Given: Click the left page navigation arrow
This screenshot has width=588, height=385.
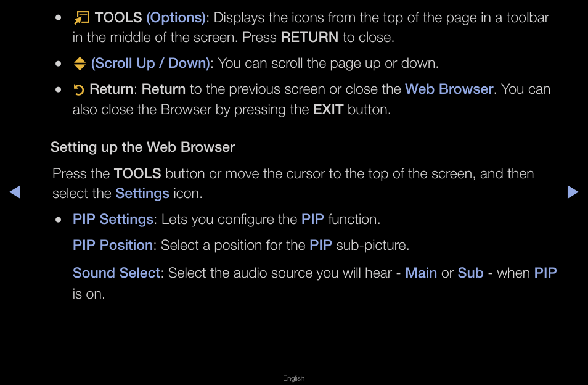Looking at the screenshot, I should tap(15, 192).
